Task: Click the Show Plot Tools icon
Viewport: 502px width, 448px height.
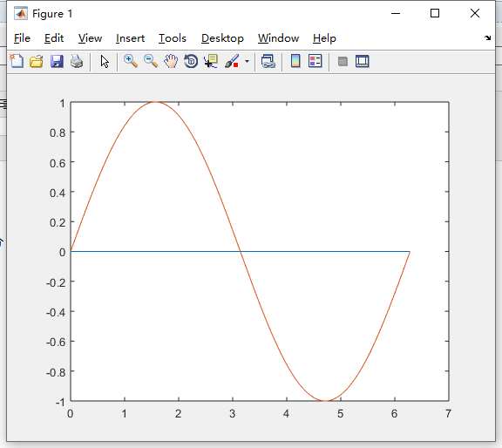Action: tap(362, 61)
